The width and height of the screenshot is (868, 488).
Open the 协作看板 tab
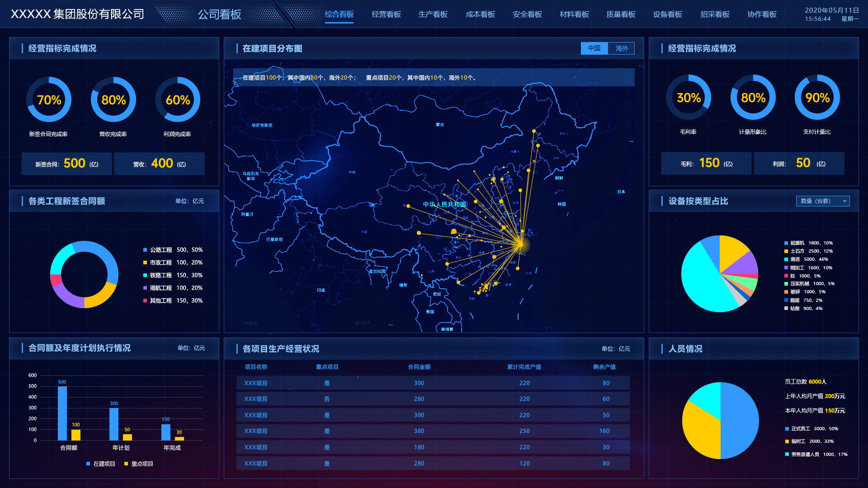point(762,14)
